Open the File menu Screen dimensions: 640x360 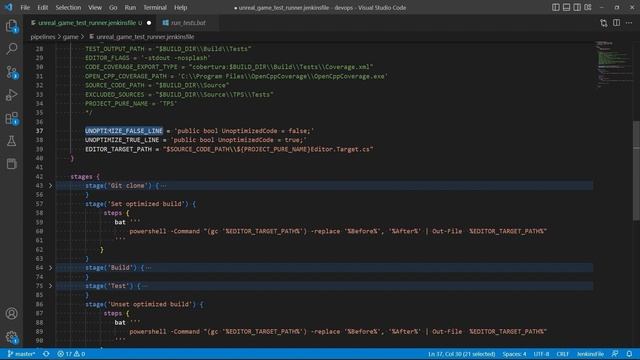point(25,7)
